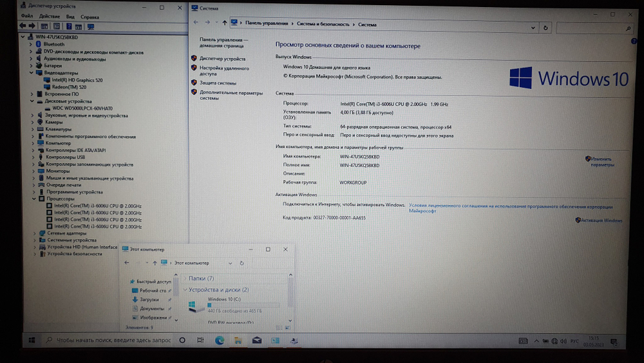Open Дополнительные параметры системы link
Screen dimensions: 644x363
point(231,95)
